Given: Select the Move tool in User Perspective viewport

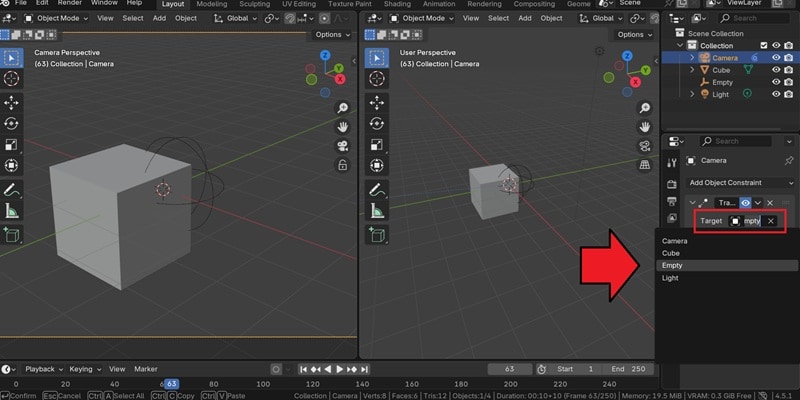Looking at the screenshot, I should coord(377,103).
